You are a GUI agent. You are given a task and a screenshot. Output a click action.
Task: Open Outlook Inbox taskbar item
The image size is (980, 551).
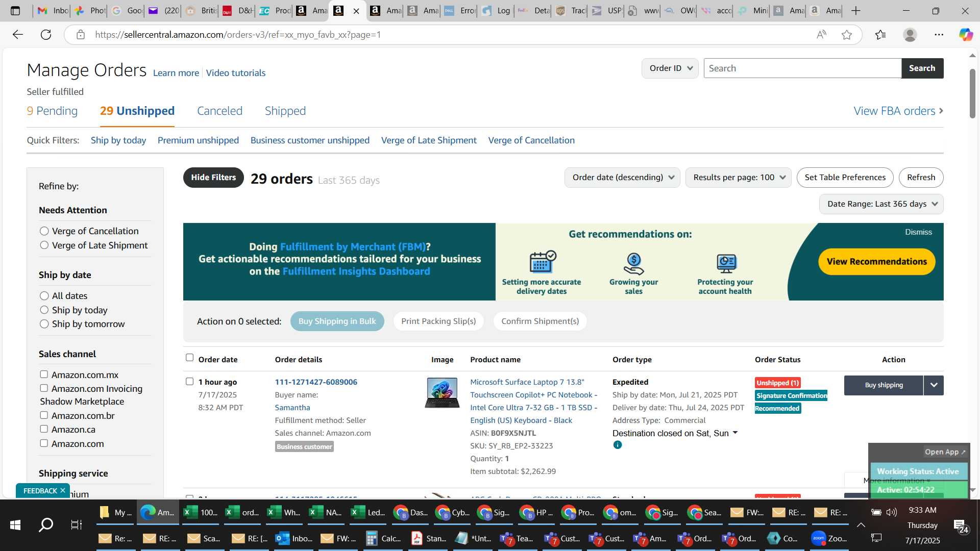[x=294, y=538]
